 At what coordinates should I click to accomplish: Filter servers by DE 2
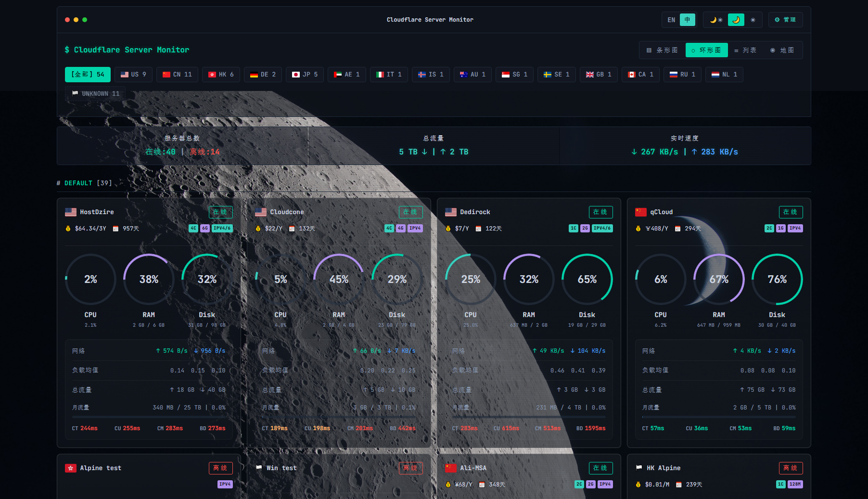[263, 75]
